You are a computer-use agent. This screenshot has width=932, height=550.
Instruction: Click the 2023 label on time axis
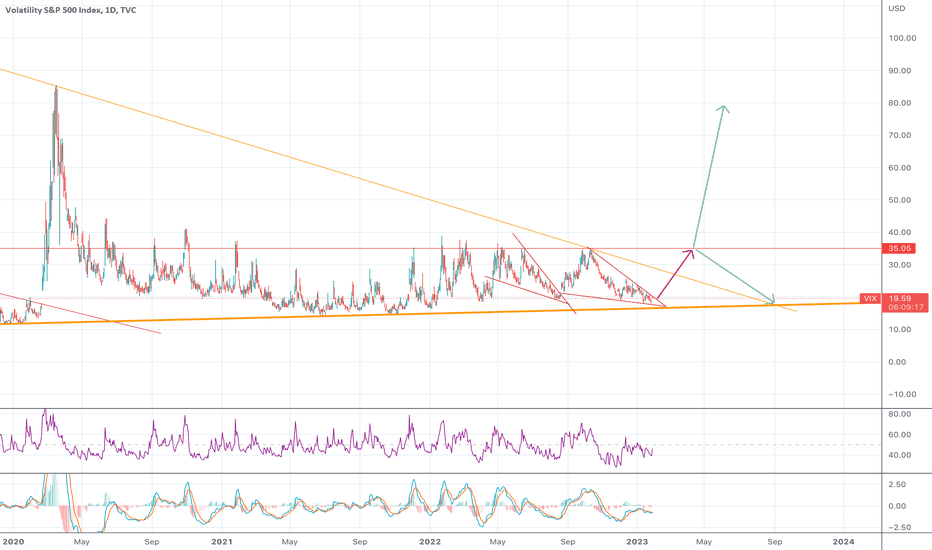point(637,542)
